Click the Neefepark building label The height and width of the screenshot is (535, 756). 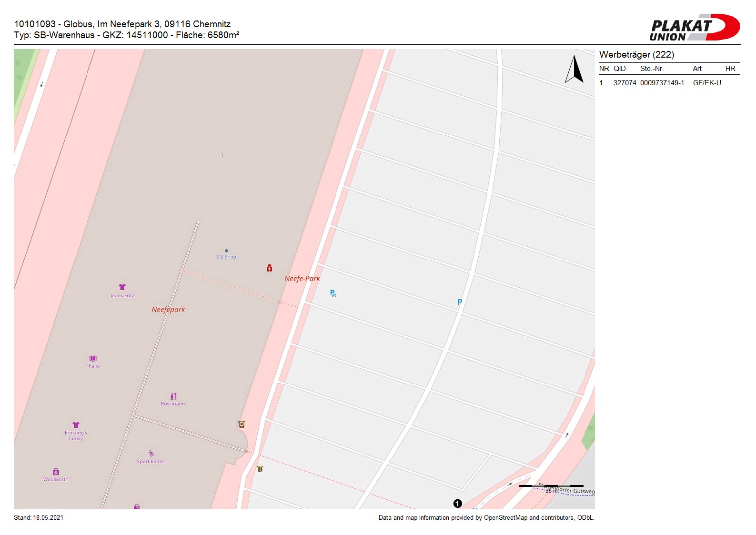tap(168, 310)
